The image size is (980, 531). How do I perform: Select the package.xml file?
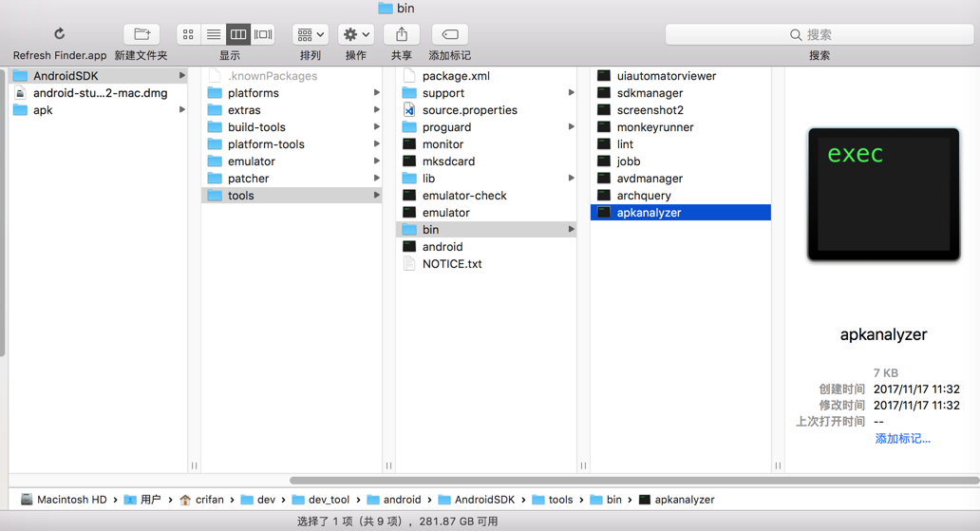pos(486,76)
